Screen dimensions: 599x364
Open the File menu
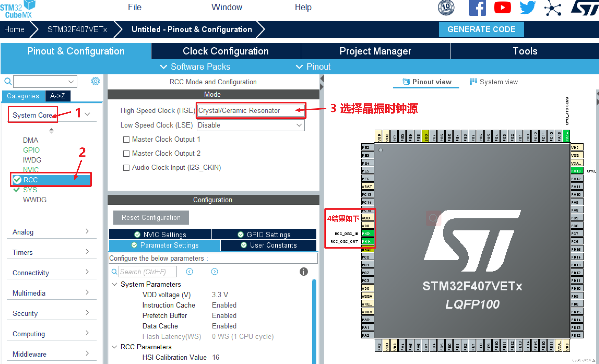134,7
